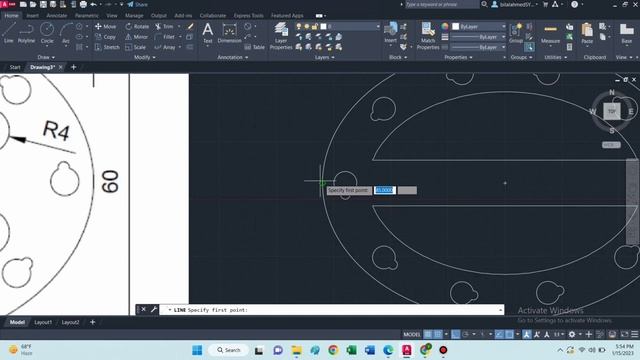Click the MODEL space button in status bar
The width and height of the screenshot is (640, 360).
pos(411,334)
